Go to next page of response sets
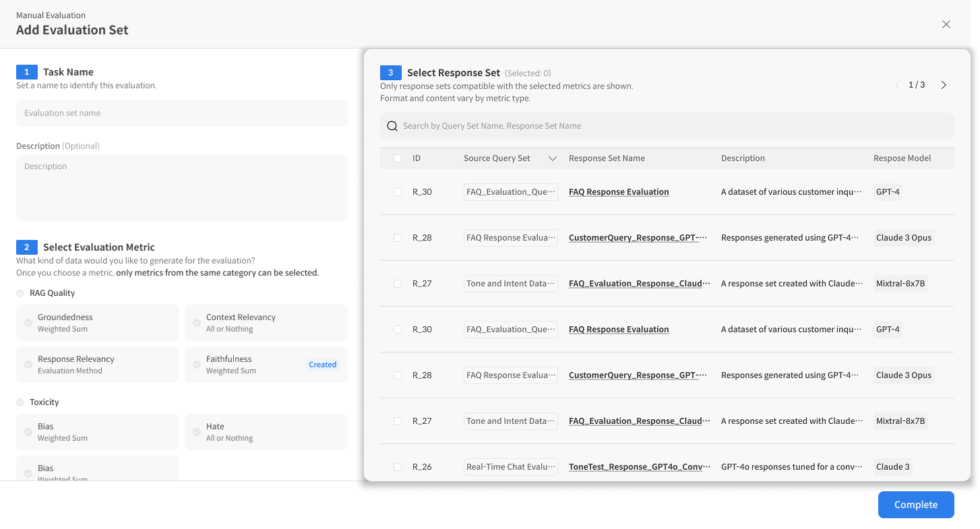 tap(944, 85)
